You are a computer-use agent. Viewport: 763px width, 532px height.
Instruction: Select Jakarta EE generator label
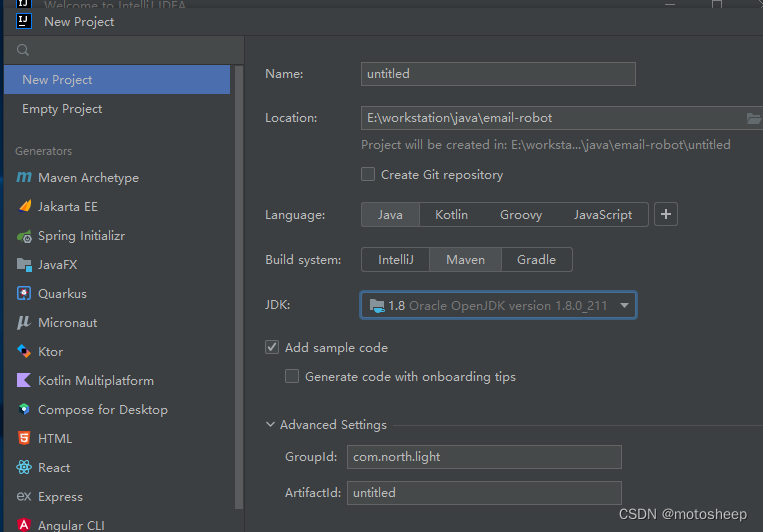(68, 206)
